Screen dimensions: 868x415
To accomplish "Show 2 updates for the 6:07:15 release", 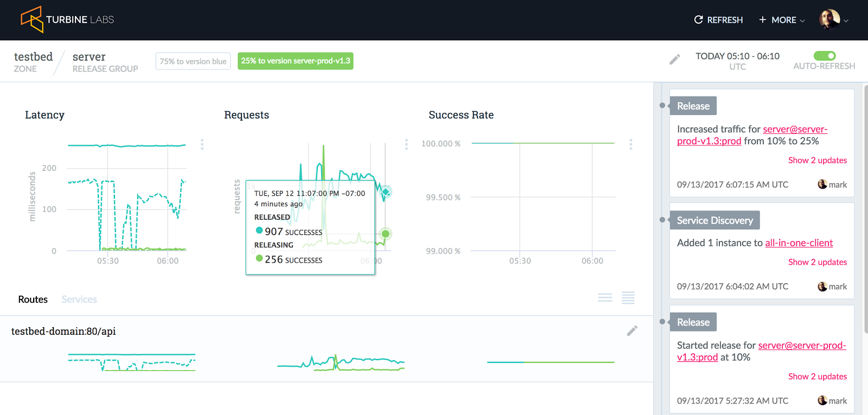I will tap(818, 161).
